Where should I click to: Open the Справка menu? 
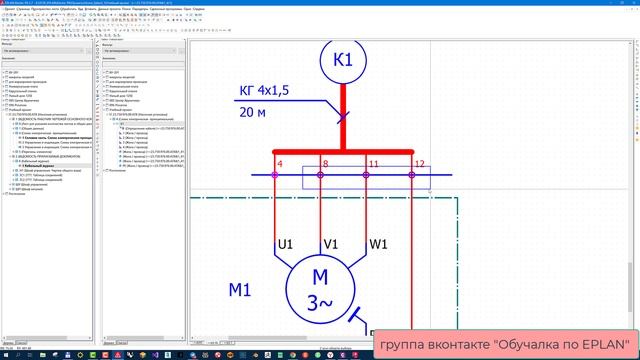click(199, 9)
